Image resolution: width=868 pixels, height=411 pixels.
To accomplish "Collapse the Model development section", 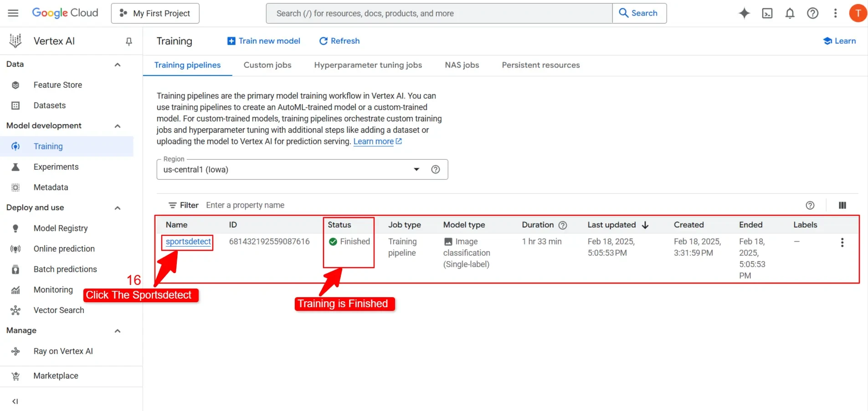I will coord(118,126).
